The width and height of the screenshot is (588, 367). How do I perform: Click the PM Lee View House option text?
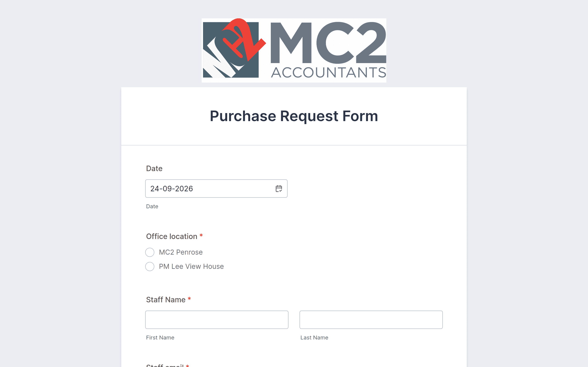(191, 267)
